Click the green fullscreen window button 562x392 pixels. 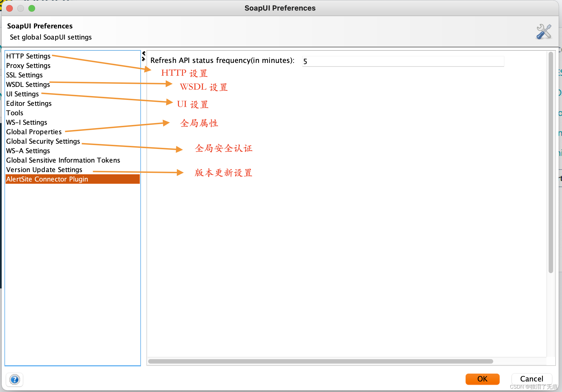(x=32, y=8)
